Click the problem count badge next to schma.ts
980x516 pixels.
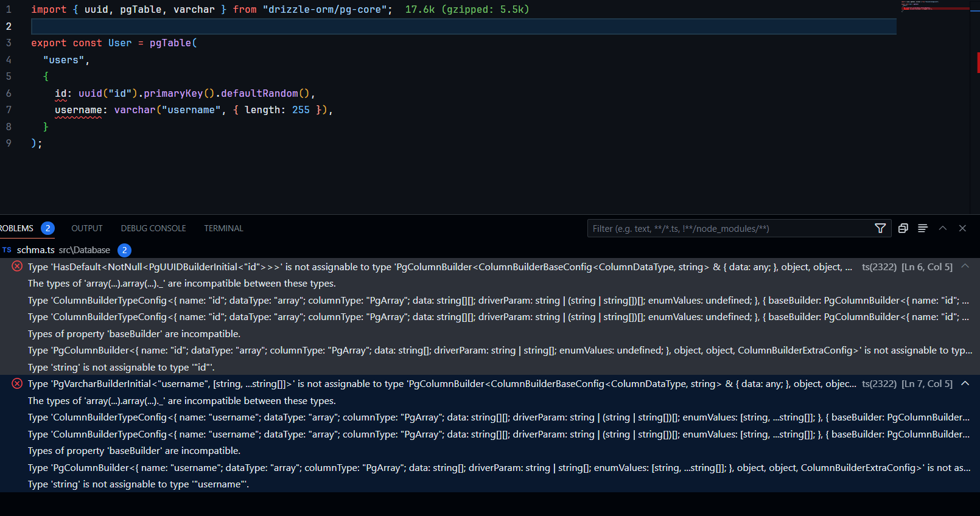[x=124, y=250]
